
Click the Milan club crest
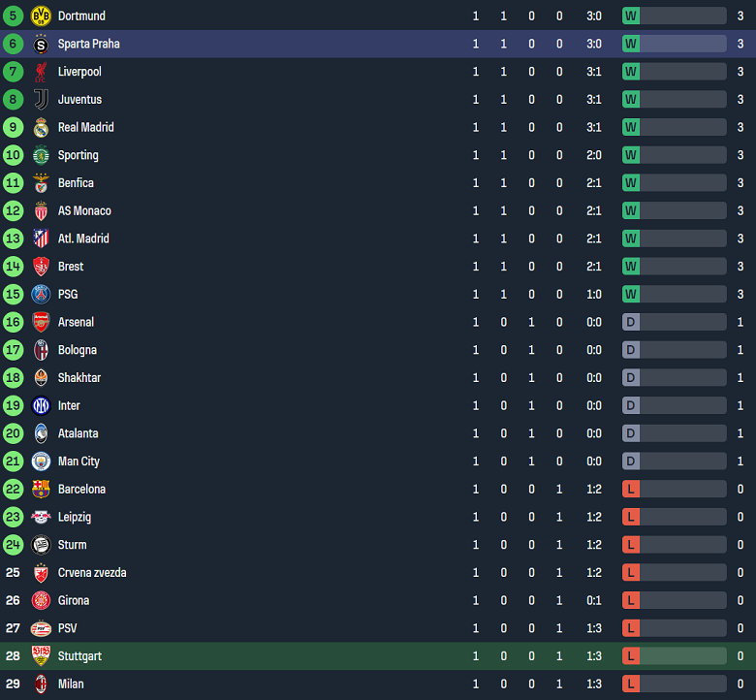41,684
